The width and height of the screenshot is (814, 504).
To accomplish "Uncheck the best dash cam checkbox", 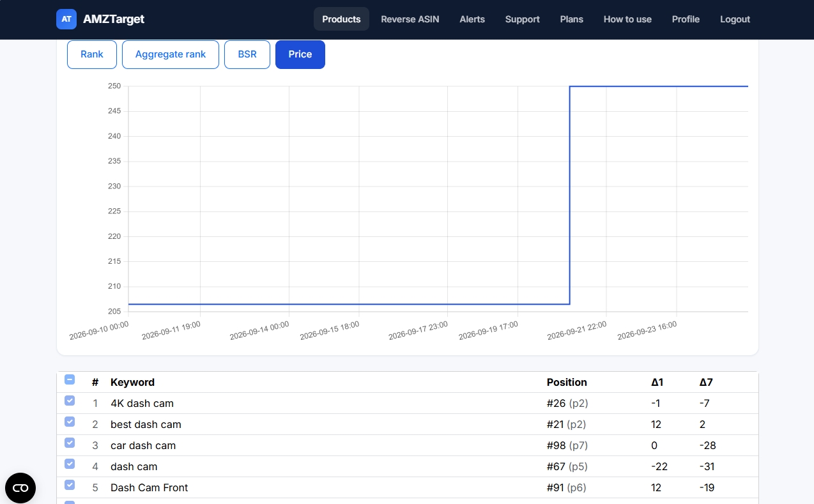I will click(x=70, y=422).
